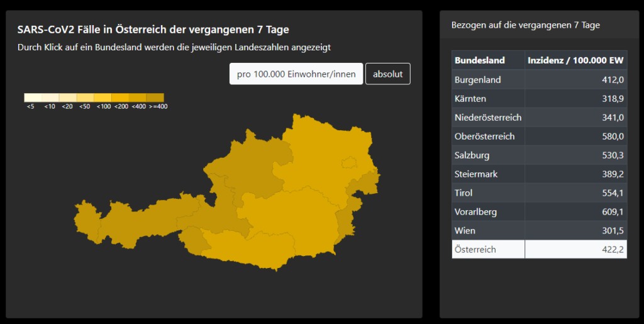Click 'Salzburg' in the table
The height and width of the screenshot is (324, 644).
pos(472,155)
